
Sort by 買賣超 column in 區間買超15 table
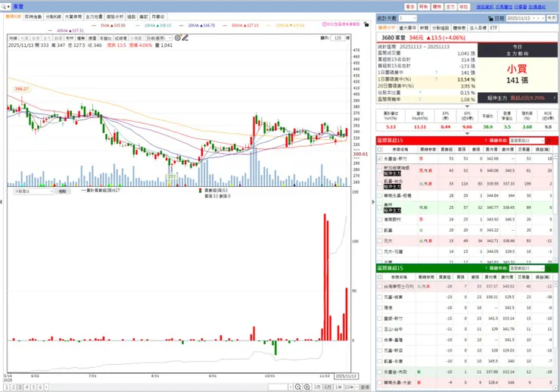click(x=446, y=150)
